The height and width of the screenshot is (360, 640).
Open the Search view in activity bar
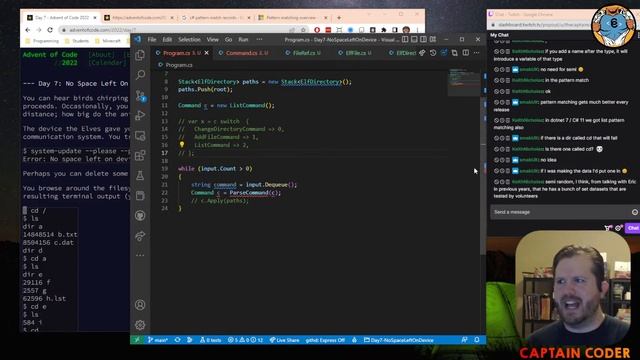click(140, 75)
